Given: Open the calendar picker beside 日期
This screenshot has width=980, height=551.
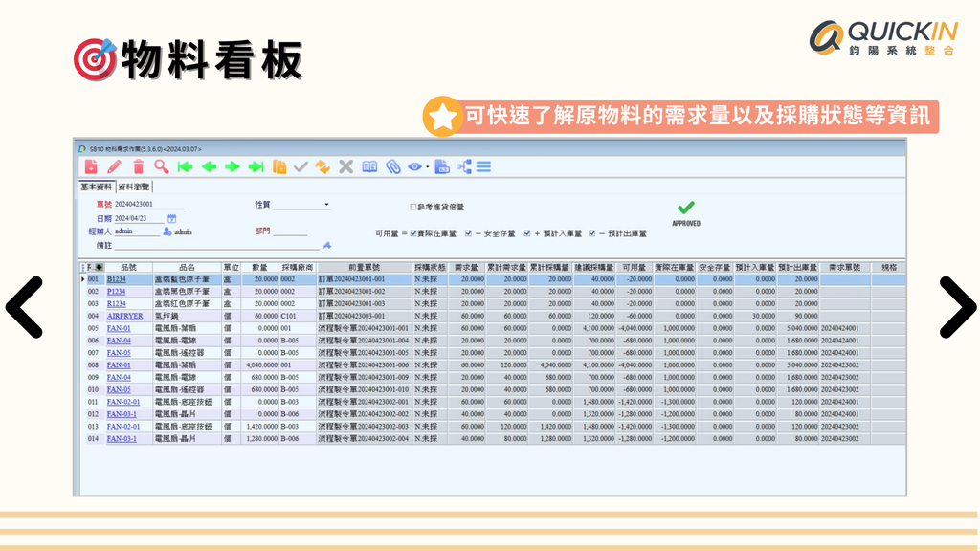Looking at the screenshot, I should point(172,219).
